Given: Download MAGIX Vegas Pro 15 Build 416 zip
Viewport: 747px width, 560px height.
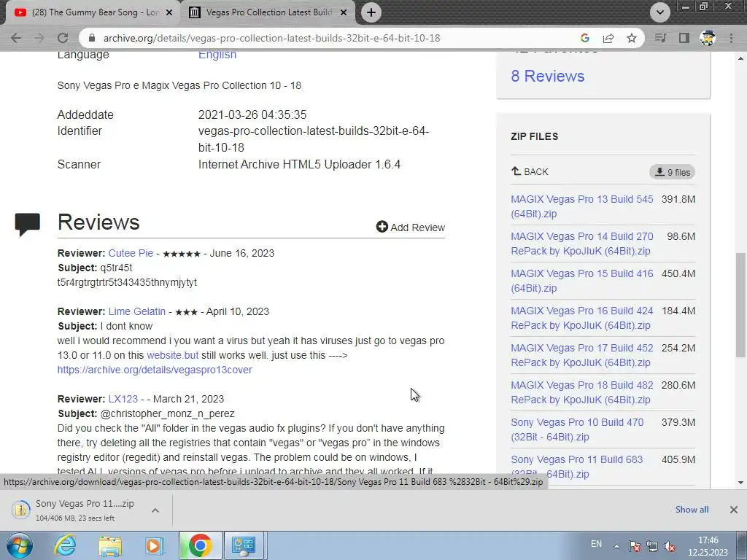Looking at the screenshot, I should (x=581, y=281).
